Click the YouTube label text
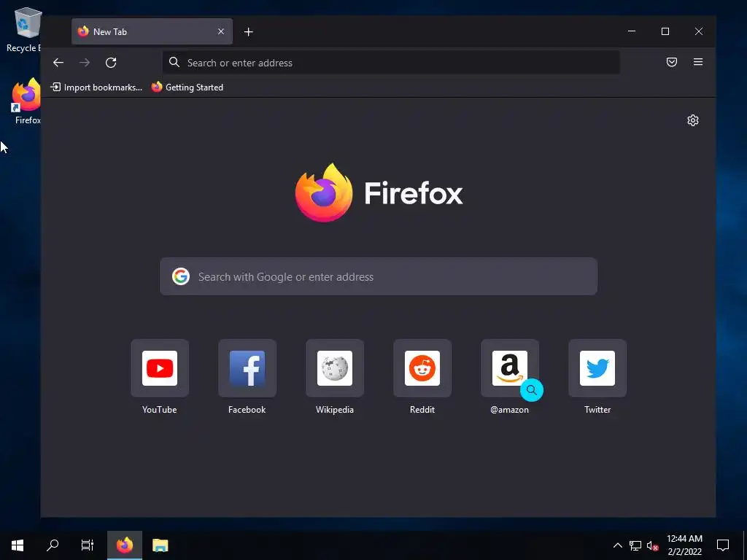The height and width of the screenshot is (560, 747). pos(160,410)
